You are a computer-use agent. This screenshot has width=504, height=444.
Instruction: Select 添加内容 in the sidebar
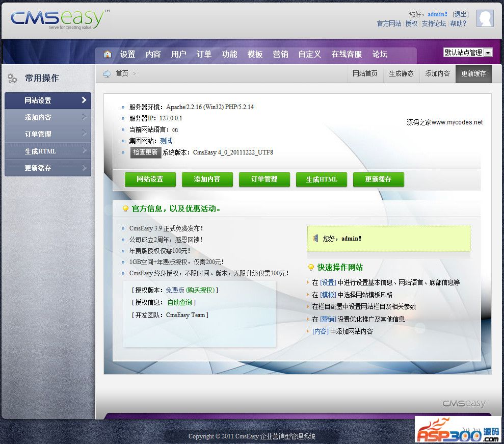pyautogui.click(x=48, y=117)
